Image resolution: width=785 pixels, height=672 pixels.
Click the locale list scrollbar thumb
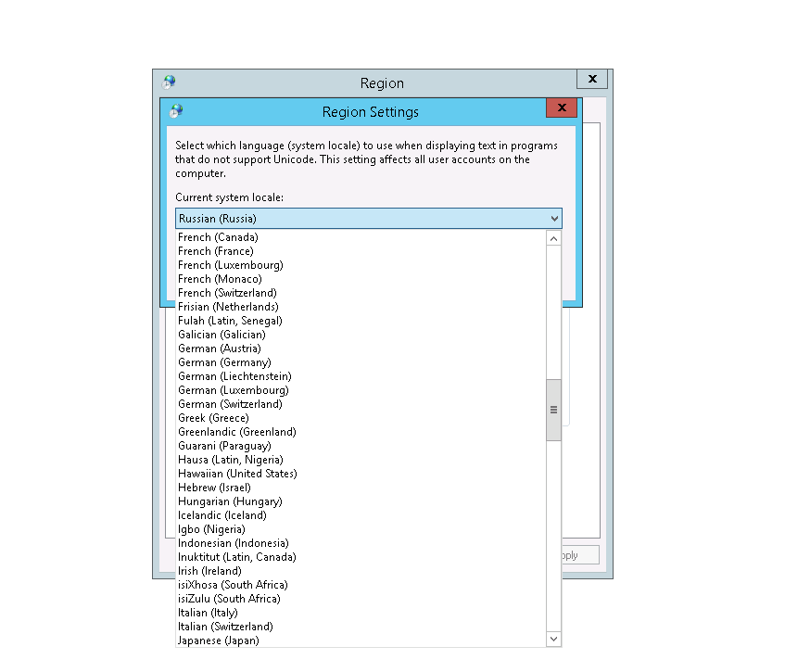click(x=553, y=410)
